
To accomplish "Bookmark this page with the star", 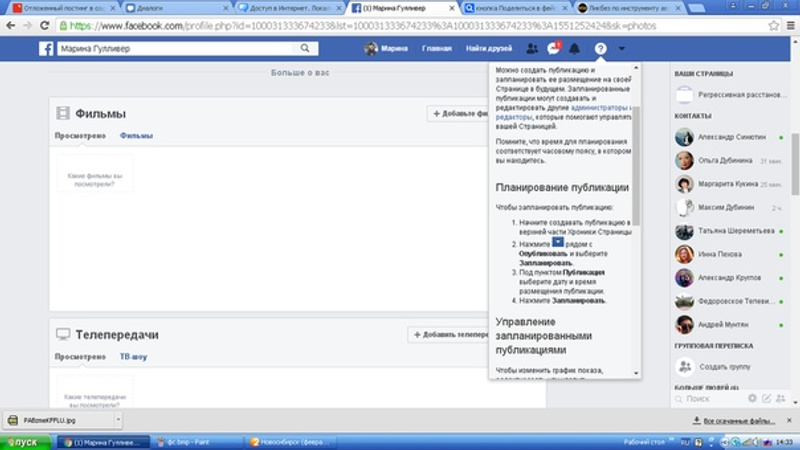I will click(773, 26).
